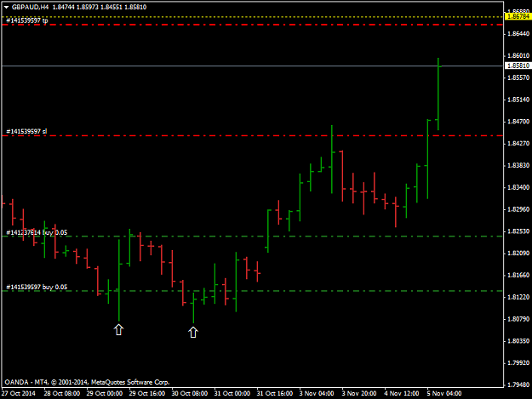Select the '#141539597 tp' take-profit line label
Image resolution: width=532 pixels, height=399 pixels.
pyautogui.click(x=27, y=20)
